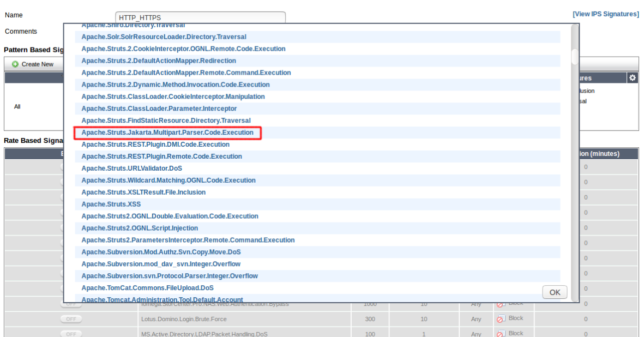
Task: Select Apache.Struts.Wildcard.Matching.OGNL.Code.Execution
Action: pos(168,180)
